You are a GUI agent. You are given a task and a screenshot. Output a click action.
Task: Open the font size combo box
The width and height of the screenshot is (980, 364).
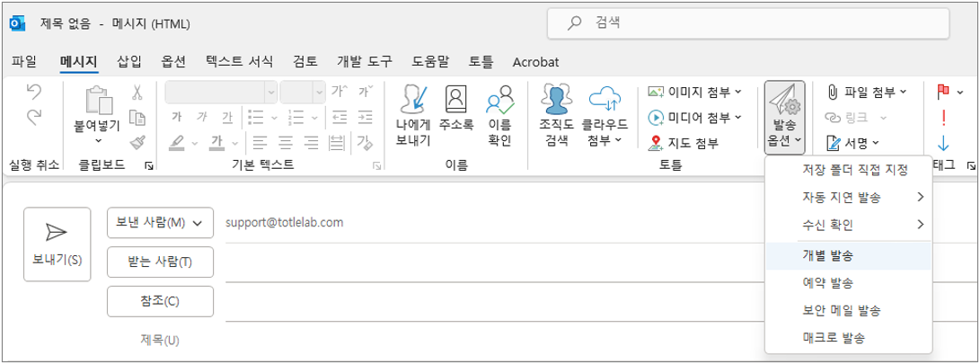(x=301, y=92)
